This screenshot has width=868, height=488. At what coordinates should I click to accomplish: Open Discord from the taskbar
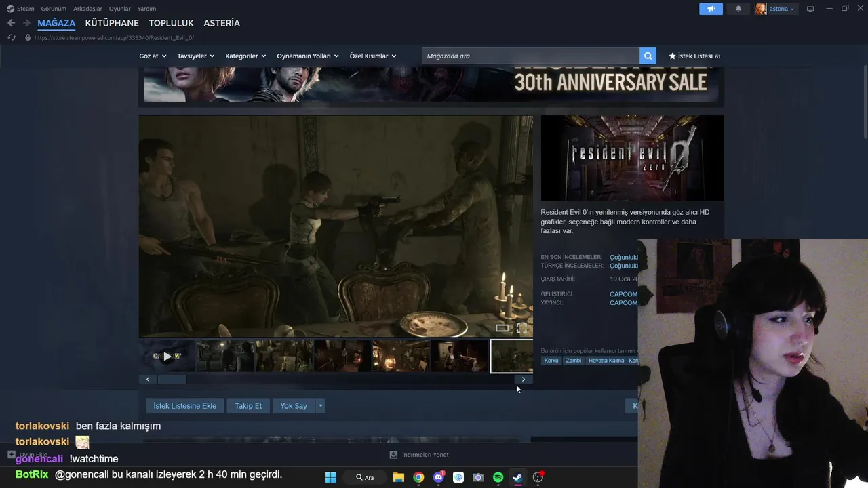click(x=439, y=477)
